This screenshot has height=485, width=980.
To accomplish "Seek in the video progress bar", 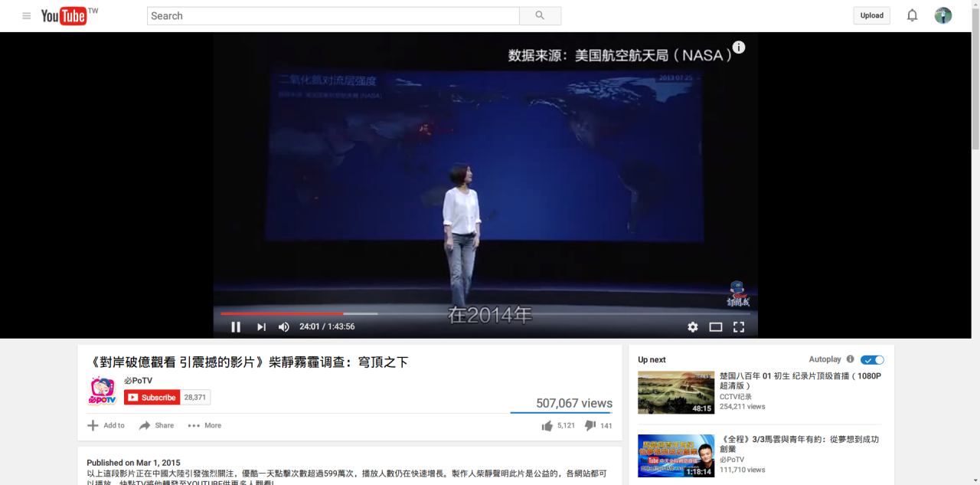I will pos(485,313).
